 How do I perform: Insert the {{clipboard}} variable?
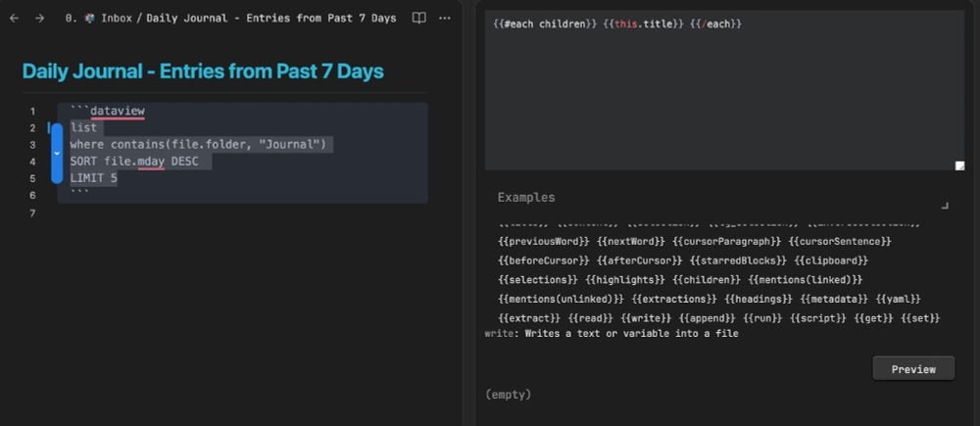click(831, 260)
